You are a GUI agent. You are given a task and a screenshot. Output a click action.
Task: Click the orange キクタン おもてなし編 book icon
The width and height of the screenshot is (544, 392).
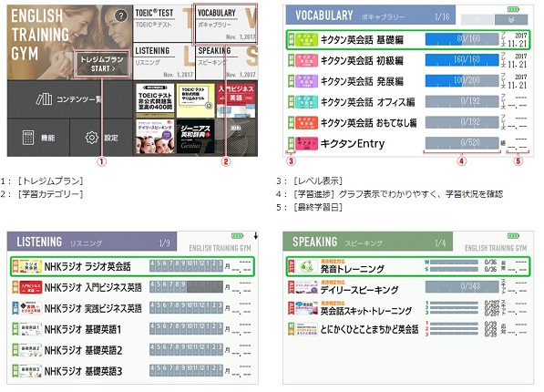pos(306,122)
